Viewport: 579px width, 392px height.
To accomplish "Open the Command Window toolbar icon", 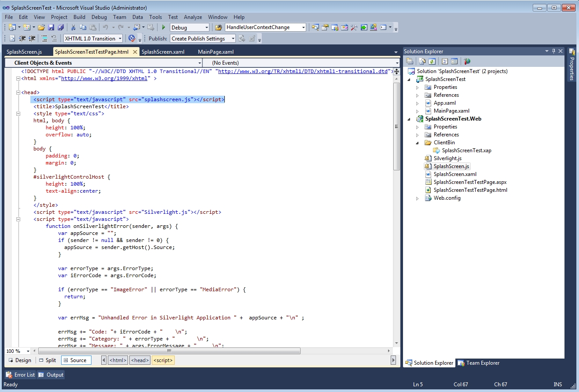I will coord(383,27).
